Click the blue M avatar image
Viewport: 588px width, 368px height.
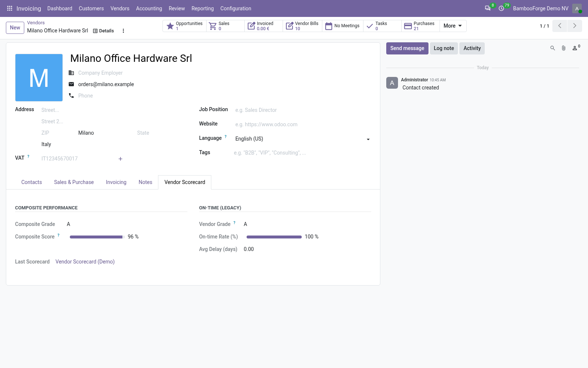click(39, 78)
